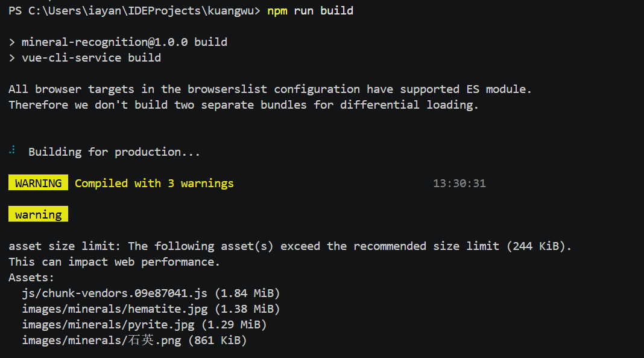The width and height of the screenshot is (644, 358).
Task: Click the images/minerals/hematite.jpg asset path
Action: point(115,308)
